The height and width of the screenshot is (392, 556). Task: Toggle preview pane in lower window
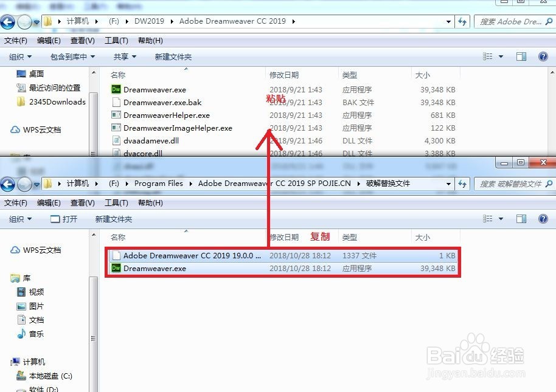coord(521,219)
